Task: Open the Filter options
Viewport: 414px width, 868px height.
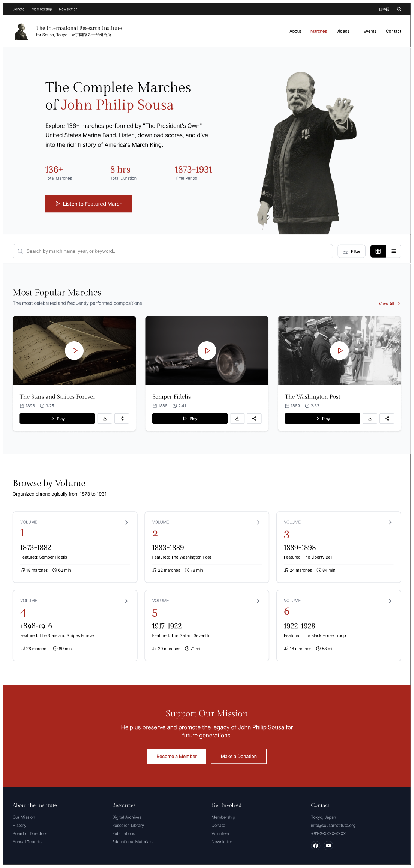Action: pyautogui.click(x=352, y=251)
